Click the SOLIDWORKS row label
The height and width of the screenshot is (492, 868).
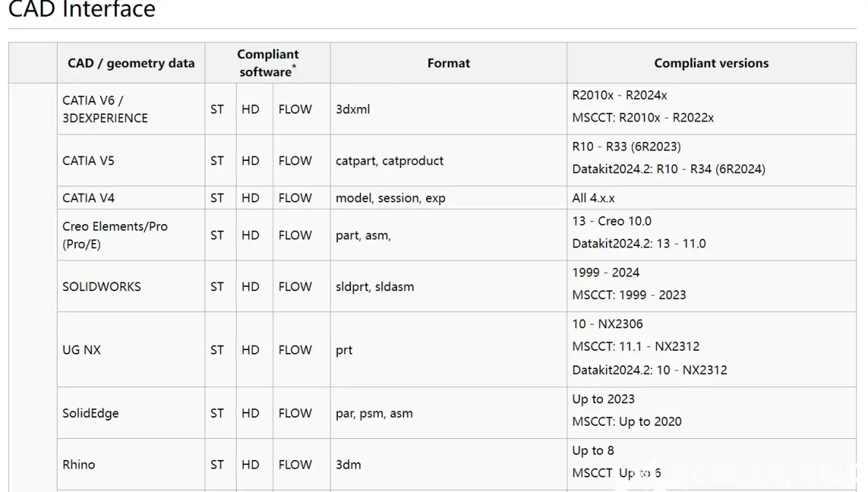pos(102,287)
